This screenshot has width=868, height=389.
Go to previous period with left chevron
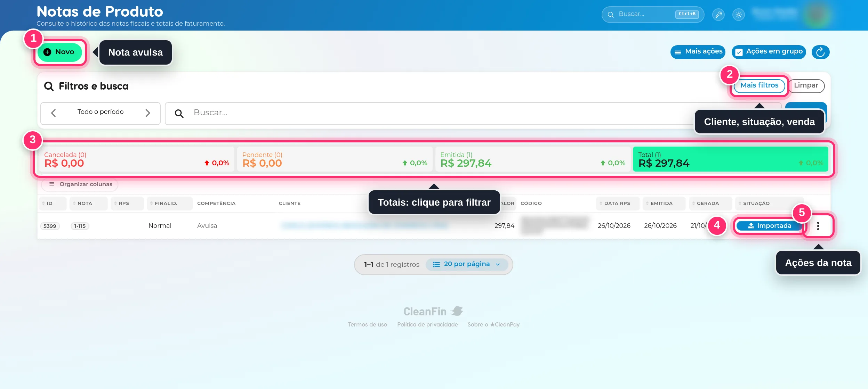pyautogui.click(x=53, y=113)
